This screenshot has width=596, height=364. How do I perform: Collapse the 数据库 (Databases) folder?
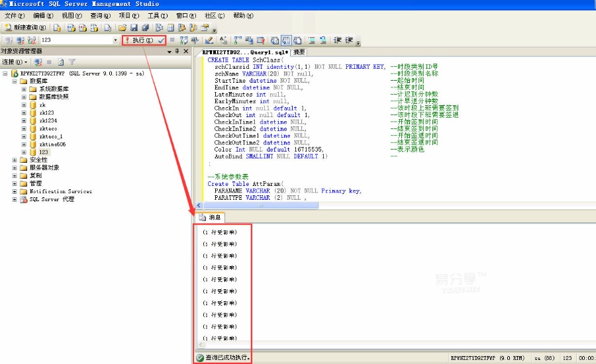tap(15, 81)
